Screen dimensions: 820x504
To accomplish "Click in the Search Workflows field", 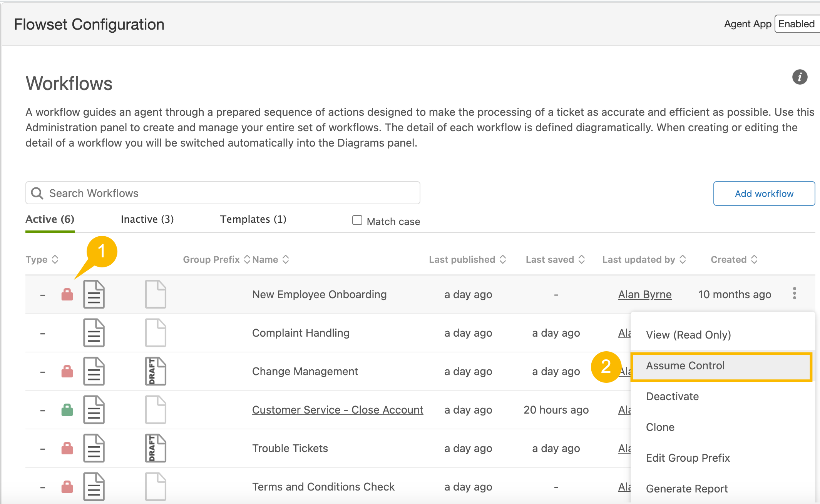I will point(223,193).
